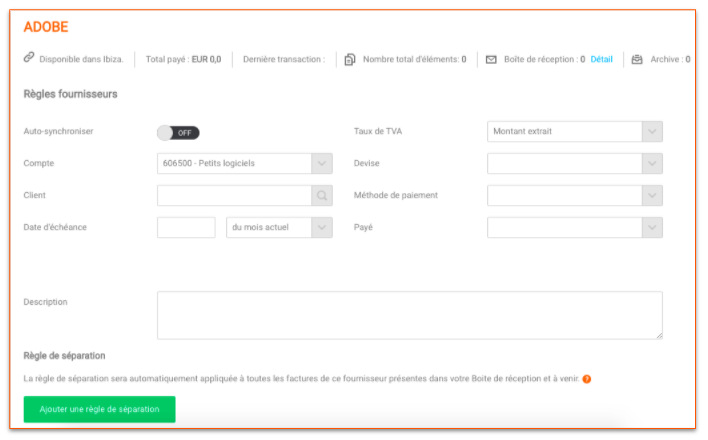The height and width of the screenshot is (440, 708).
Task: Click Ajouter une règle de séparation button
Action: [99, 409]
